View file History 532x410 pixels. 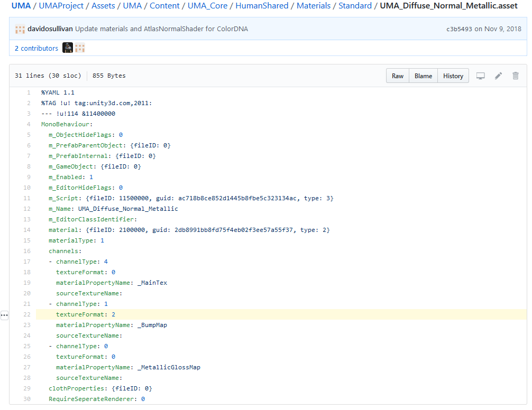pos(453,76)
